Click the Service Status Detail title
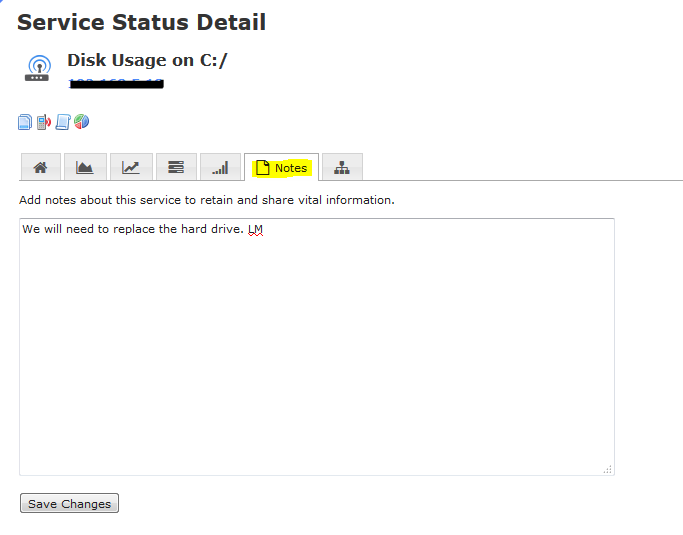The image size is (683, 535). coord(142,21)
